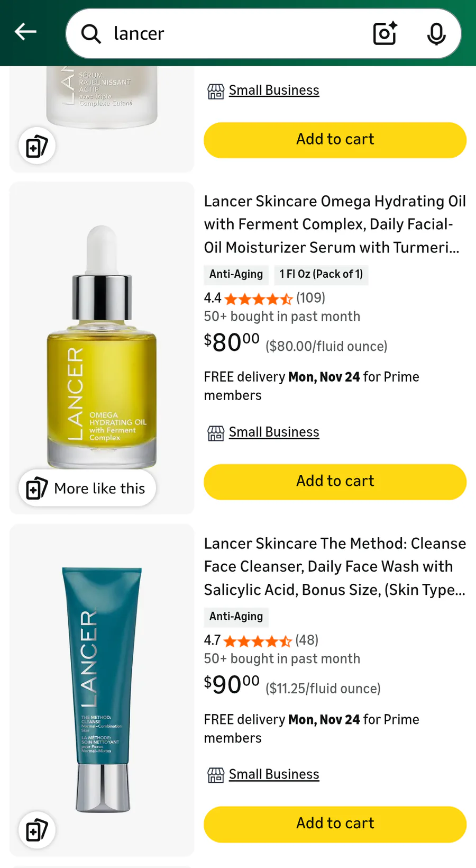This screenshot has height=868, width=476.
Task: Tap similar-items icon on cleanser image
Action: (x=37, y=830)
